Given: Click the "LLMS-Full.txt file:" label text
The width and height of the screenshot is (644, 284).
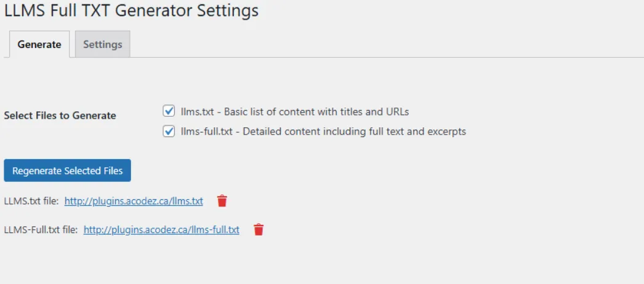Looking at the screenshot, I should pyautogui.click(x=41, y=230).
